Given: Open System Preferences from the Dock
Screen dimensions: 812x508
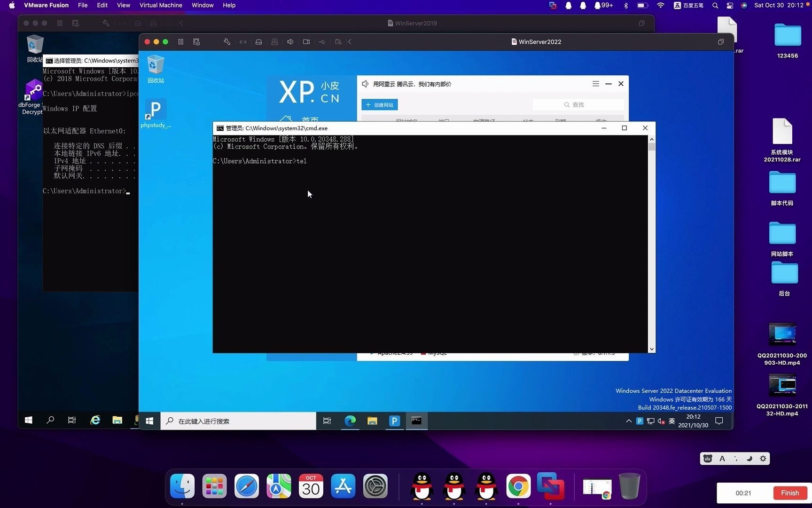Looking at the screenshot, I should [375, 486].
